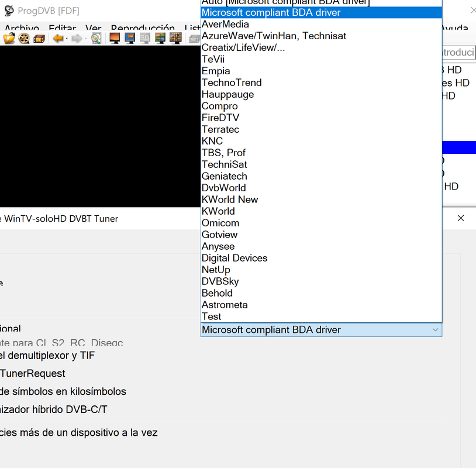Choose Hauppauge from the list

pyautogui.click(x=322, y=94)
